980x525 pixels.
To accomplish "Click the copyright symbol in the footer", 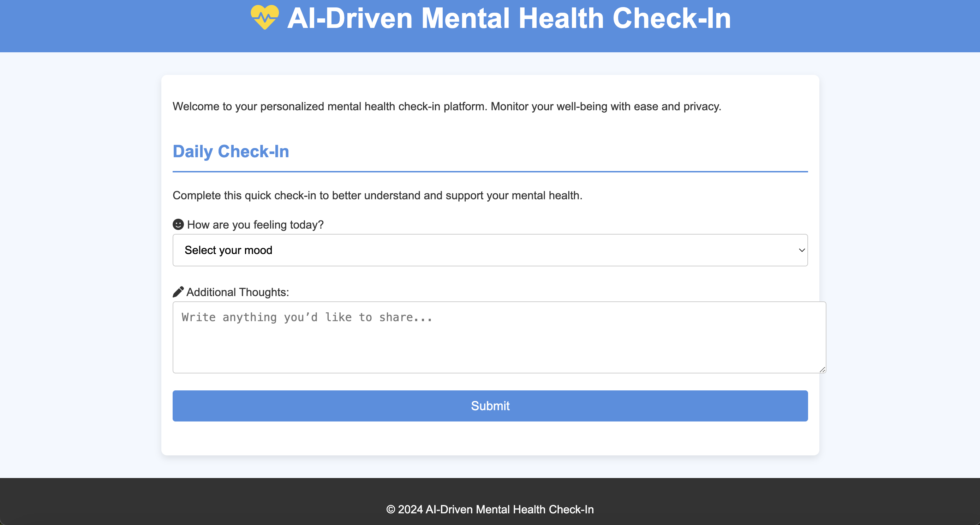I will (x=390, y=509).
